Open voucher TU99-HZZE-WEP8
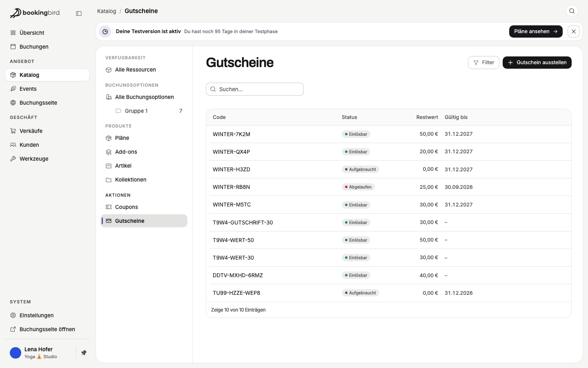The image size is (588, 368). point(389,293)
